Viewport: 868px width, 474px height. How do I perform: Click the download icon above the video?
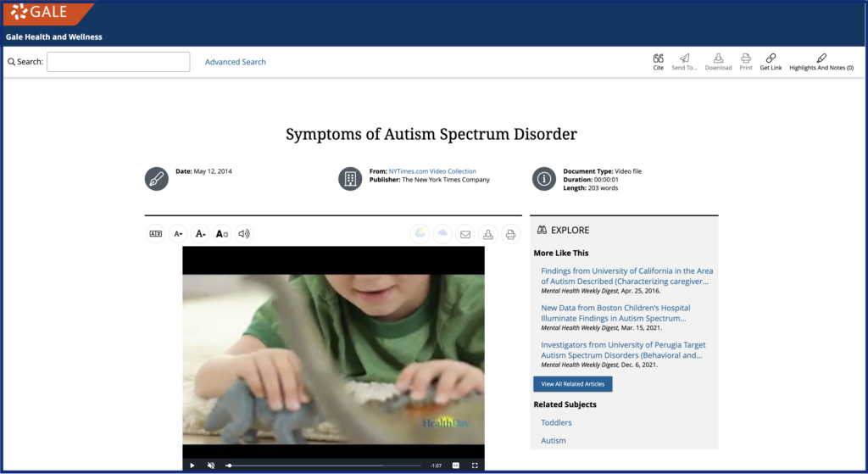click(488, 235)
